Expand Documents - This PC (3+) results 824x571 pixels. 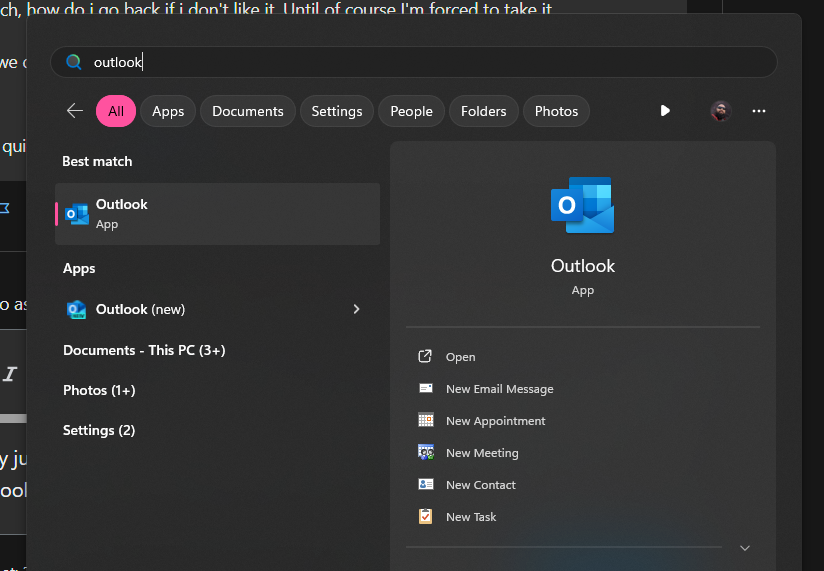pyautogui.click(x=144, y=350)
